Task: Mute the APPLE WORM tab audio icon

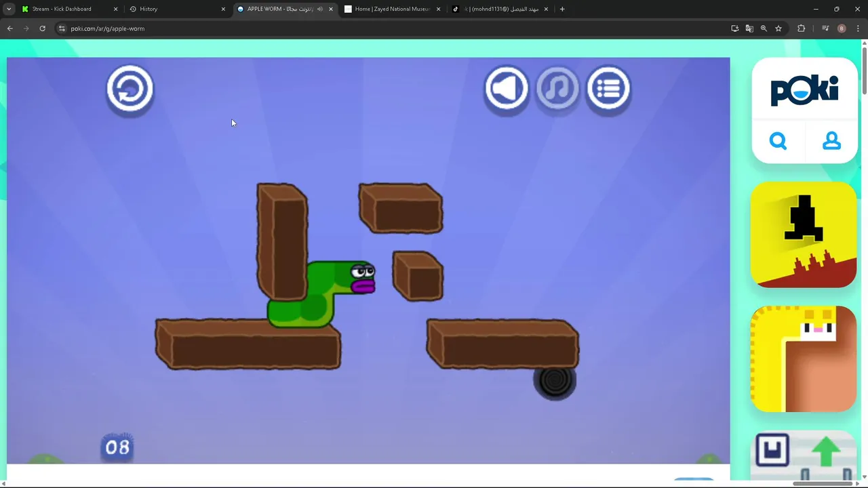Action: pos(320,9)
